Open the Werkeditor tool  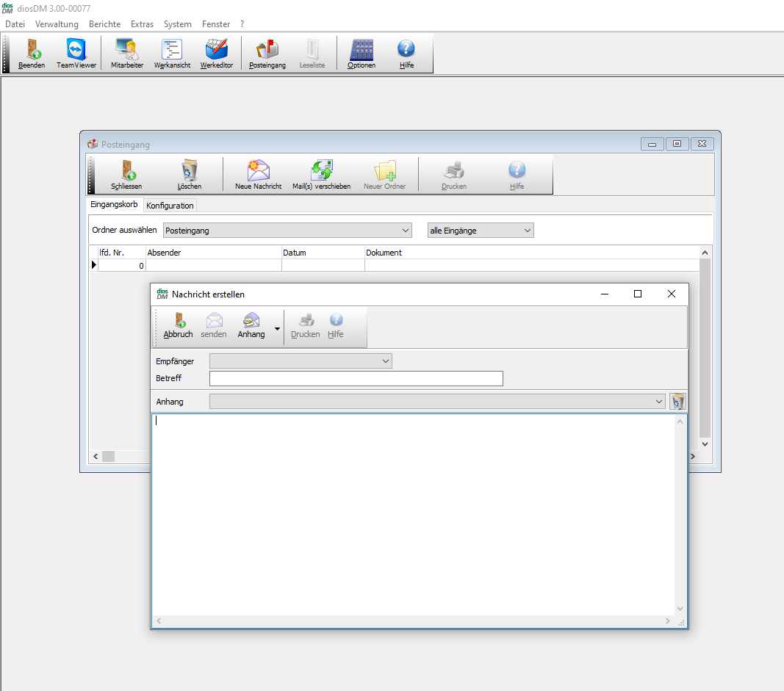[x=217, y=53]
